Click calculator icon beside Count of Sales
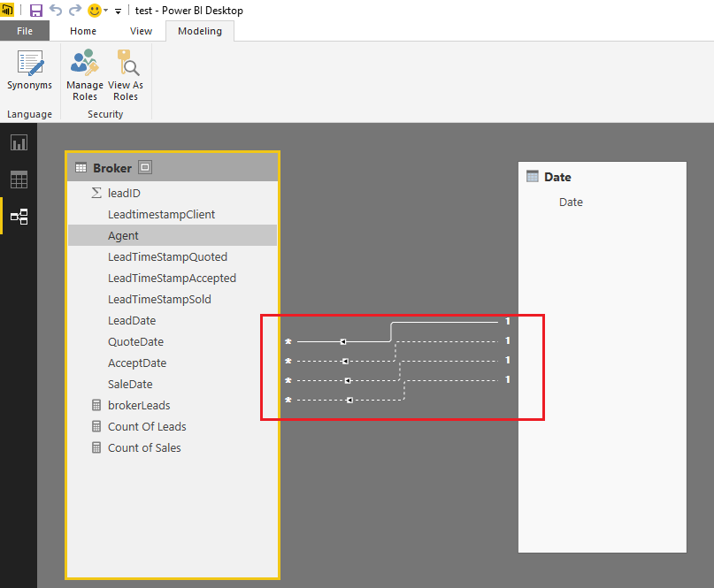This screenshot has height=588, width=714. 96,447
